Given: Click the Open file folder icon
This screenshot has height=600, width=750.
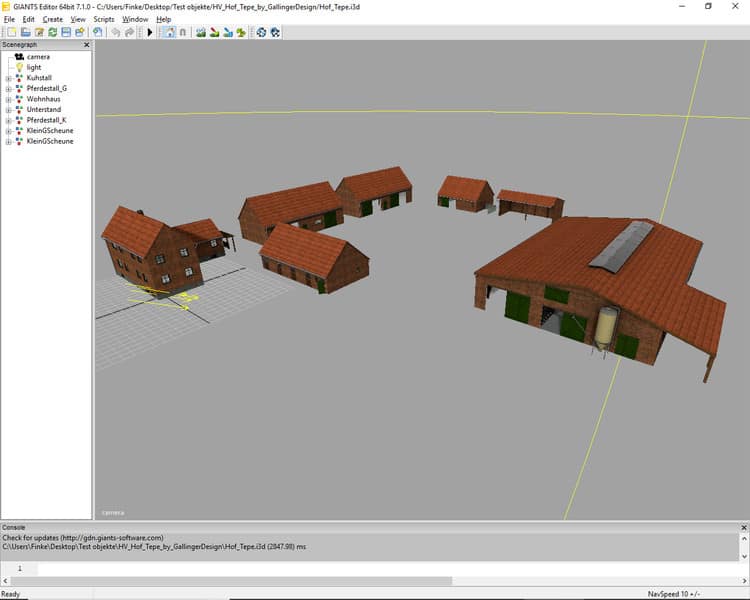Looking at the screenshot, I should coord(25,32).
